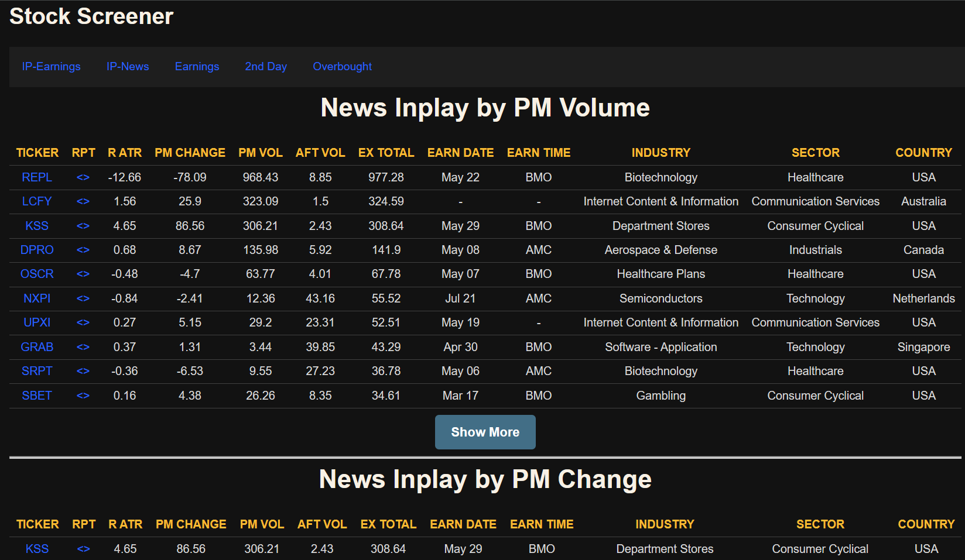Viewport: 965px width, 560px height.
Task: Click the <> icon in OSCR row
Action: pyautogui.click(x=83, y=274)
